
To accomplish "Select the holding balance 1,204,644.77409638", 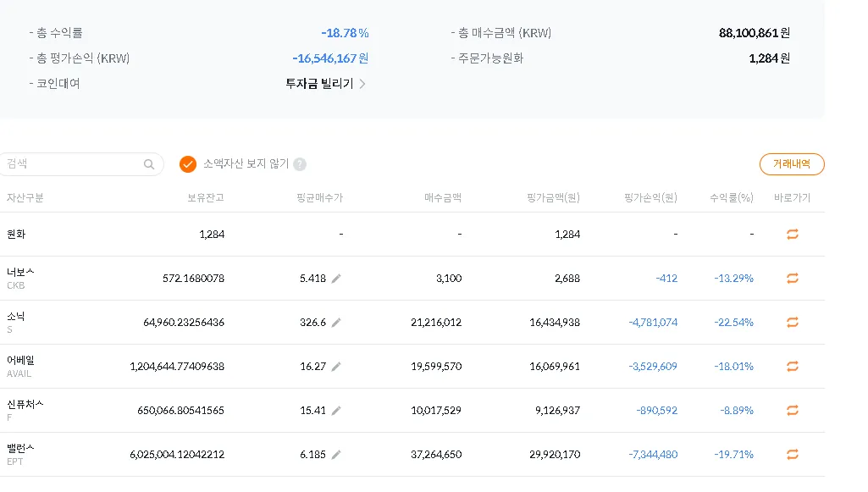I will [x=177, y=367].
